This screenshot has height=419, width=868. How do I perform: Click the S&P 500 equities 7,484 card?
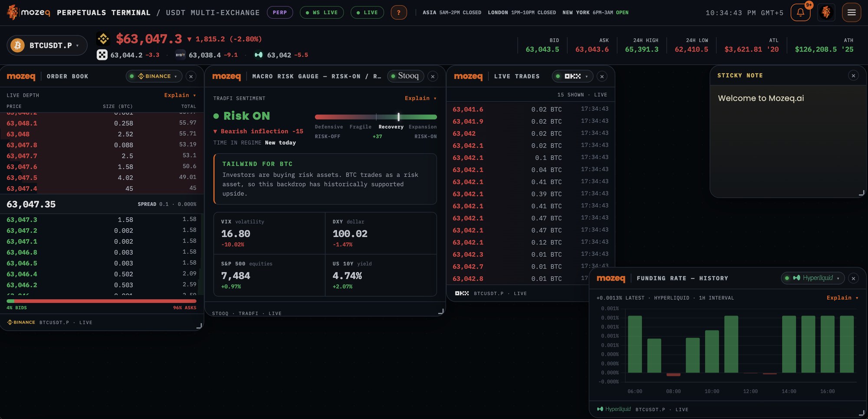(269, 275)
